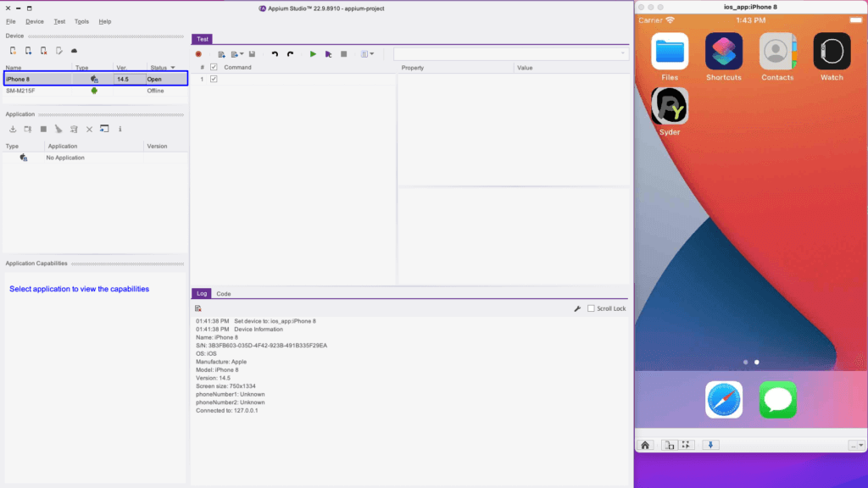Toggle the Scroll Lock checkbox
This screenshot has width=868, height=488.
[x=591, y=309]
